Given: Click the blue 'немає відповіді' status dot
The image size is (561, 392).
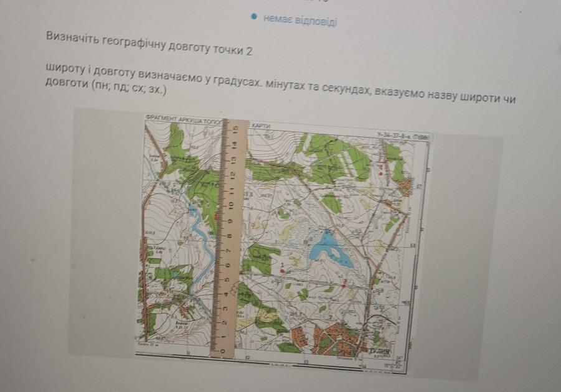Looking at the screenshot, I should click(254, 16).
